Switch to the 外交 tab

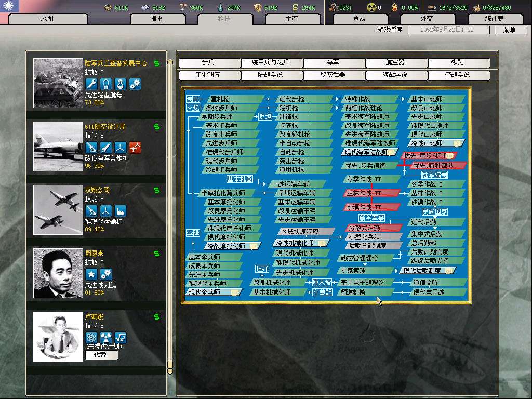click(x=427, y=19)
